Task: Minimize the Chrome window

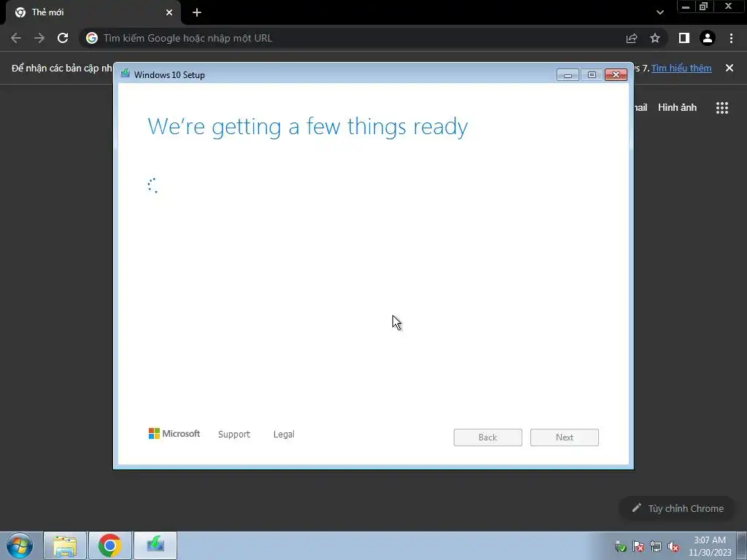Action: (686, 7)
